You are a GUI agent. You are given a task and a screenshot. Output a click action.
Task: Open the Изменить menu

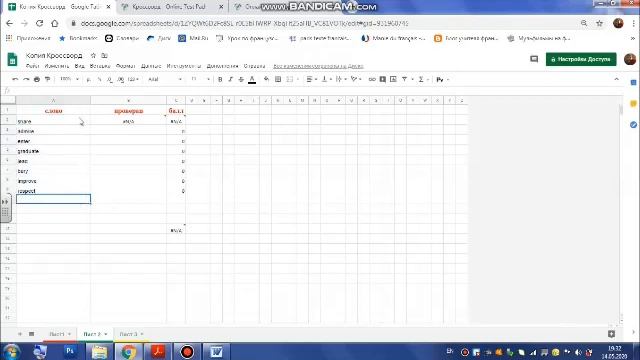[57, 66]
